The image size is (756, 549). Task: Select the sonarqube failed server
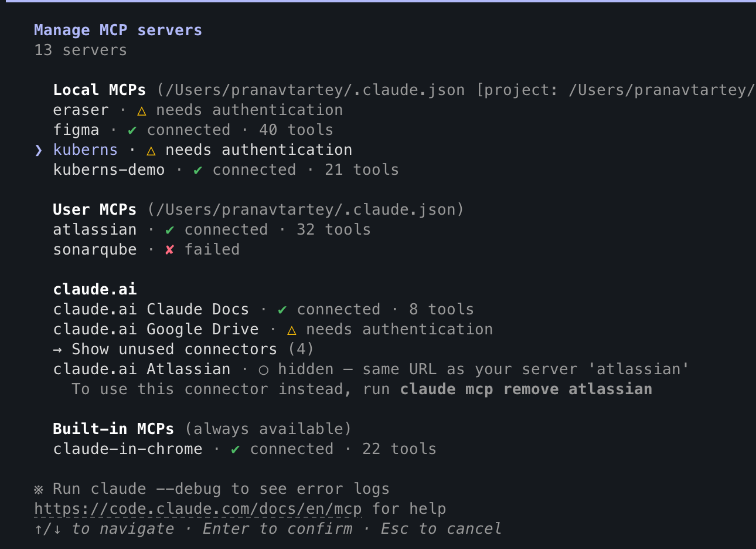(147, 250)
